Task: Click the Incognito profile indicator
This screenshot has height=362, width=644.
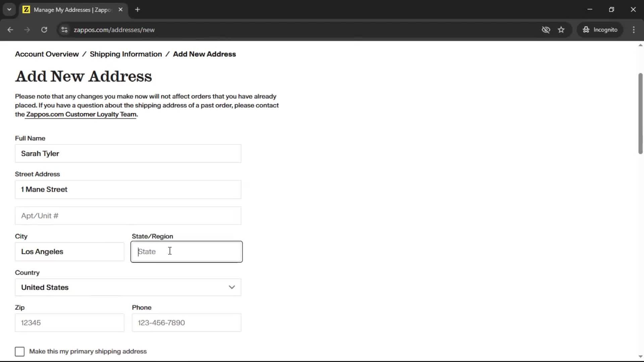Action: click(600, 30)
